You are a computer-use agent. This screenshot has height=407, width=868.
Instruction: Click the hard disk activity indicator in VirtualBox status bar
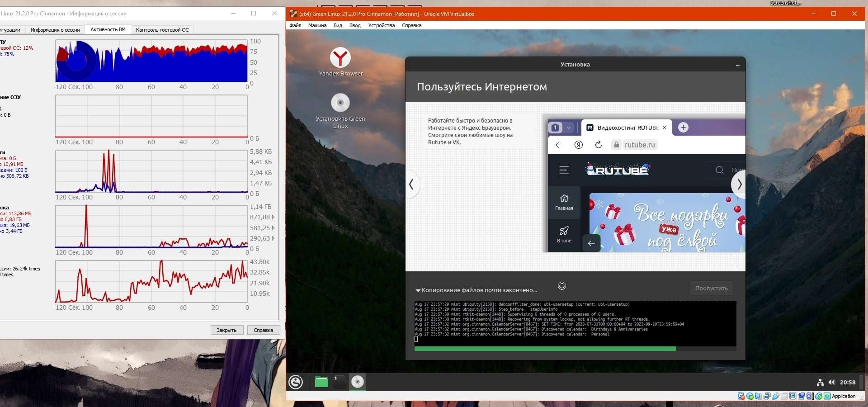[741, 397]
